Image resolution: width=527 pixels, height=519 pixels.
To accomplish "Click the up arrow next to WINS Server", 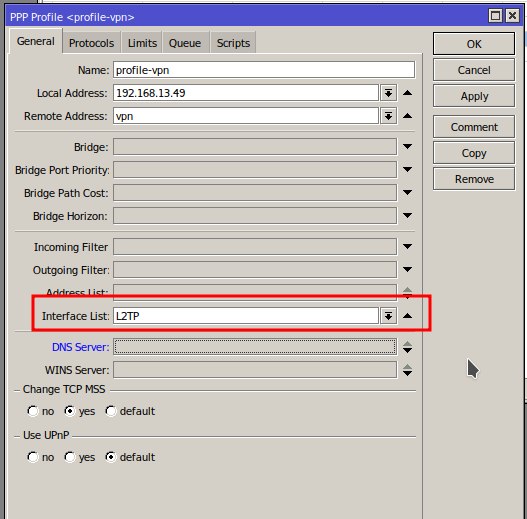I will click(x=407, y=366).
